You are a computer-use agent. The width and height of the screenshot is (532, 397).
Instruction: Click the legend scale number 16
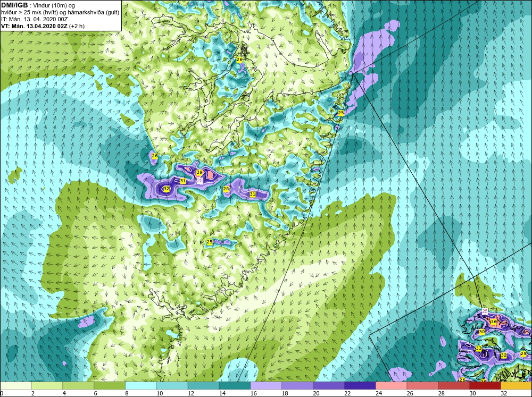coord(253,393)
